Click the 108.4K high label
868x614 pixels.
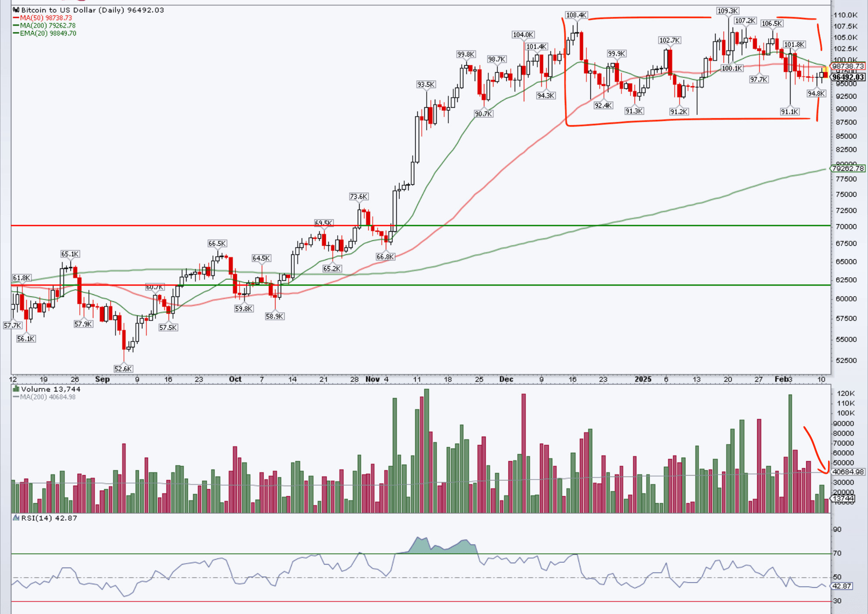pos(576,15)
